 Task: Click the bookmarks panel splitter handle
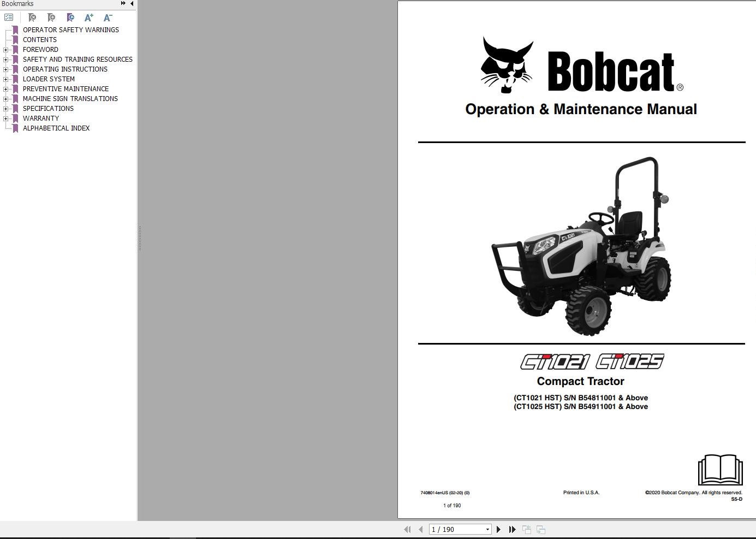(139, 239)
